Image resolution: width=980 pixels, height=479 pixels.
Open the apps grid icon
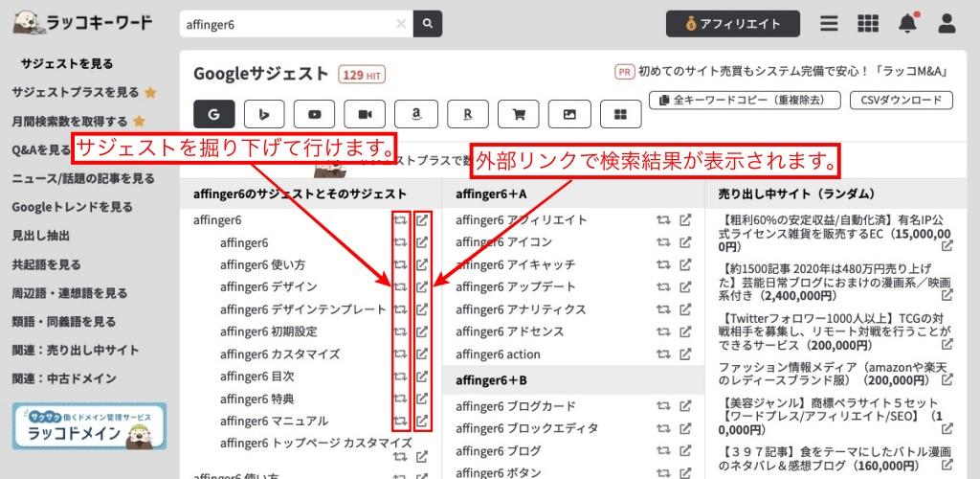[867, 24]
